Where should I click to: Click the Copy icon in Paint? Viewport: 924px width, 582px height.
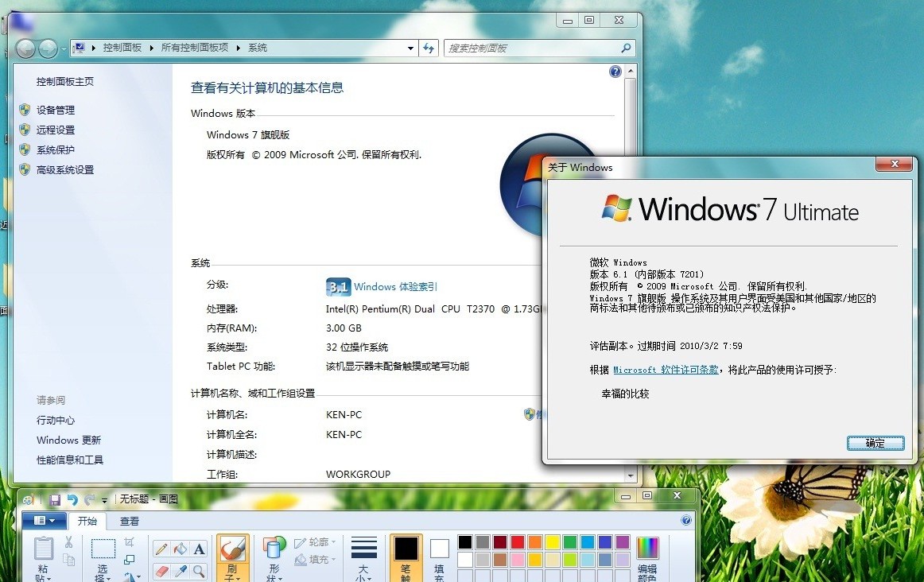coord(69,561)
